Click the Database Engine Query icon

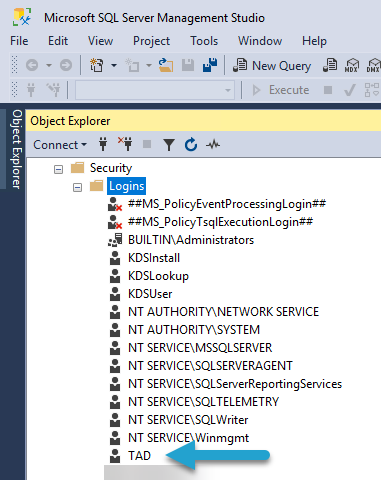(330, 65)
